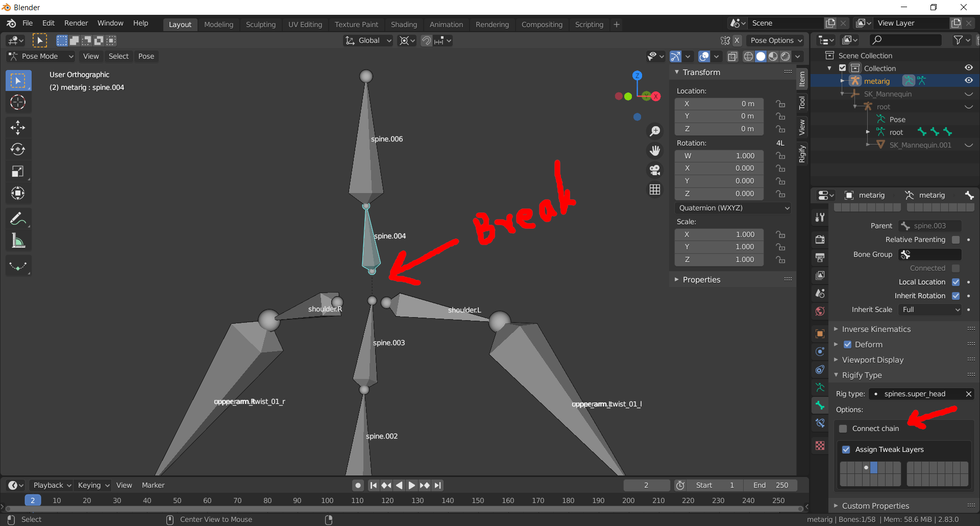
Task: Open Inherit Scale Full dropdown
Action: tap(931, 309)
